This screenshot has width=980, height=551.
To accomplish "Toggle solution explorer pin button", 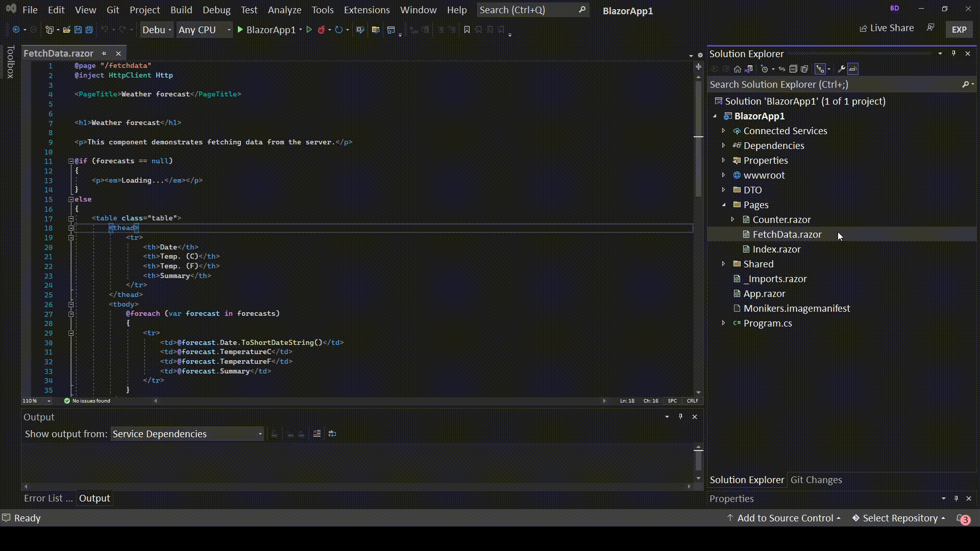I will [x=954, y=53].
